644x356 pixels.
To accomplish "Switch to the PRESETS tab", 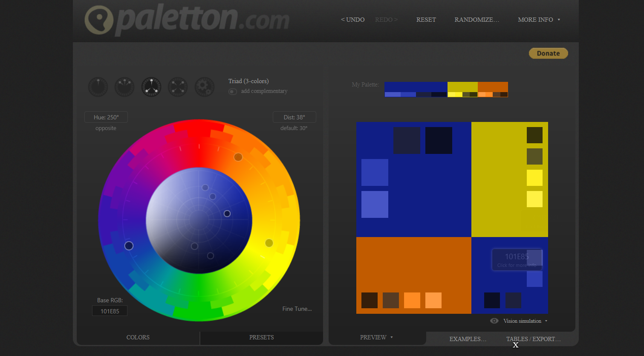I will tap(261, 337).
